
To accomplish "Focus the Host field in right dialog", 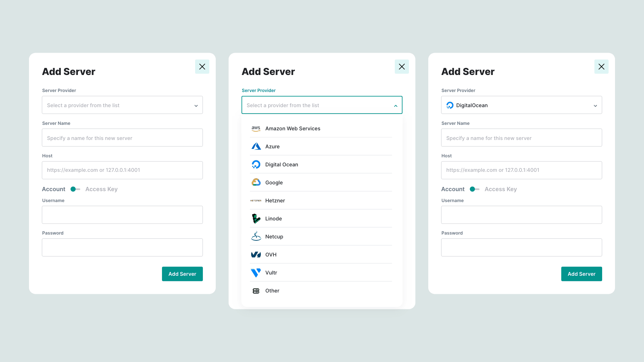I will coord(522,170).
